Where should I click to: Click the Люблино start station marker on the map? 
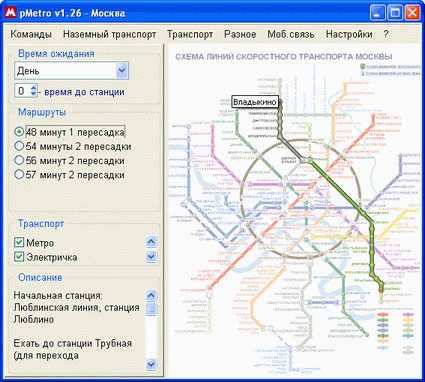pos(381,290)
